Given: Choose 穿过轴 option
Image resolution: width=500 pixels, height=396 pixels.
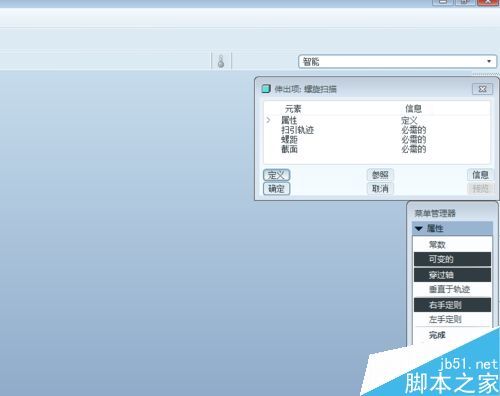Looking at the screenshot, I should coord(452,275).
